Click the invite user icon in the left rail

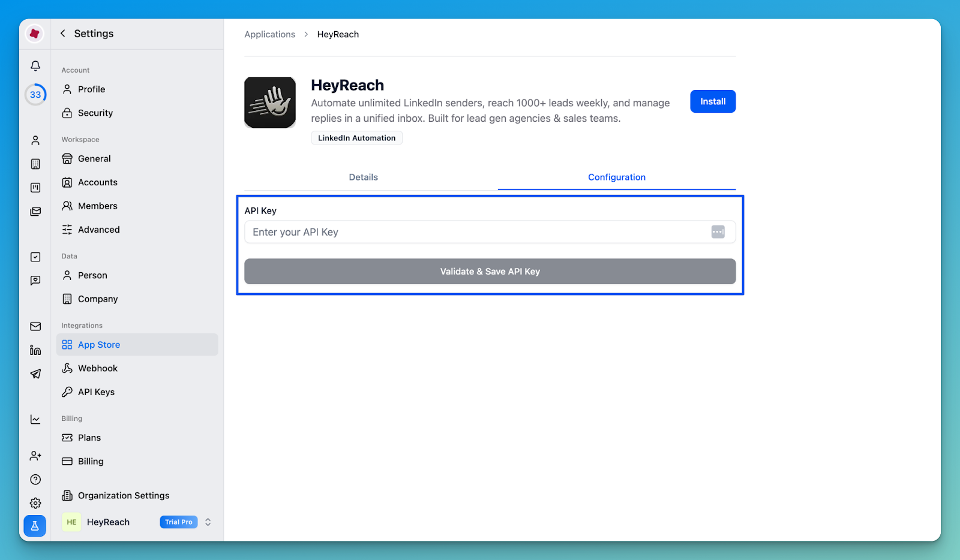pyautogui.click(x=35, y=456)
